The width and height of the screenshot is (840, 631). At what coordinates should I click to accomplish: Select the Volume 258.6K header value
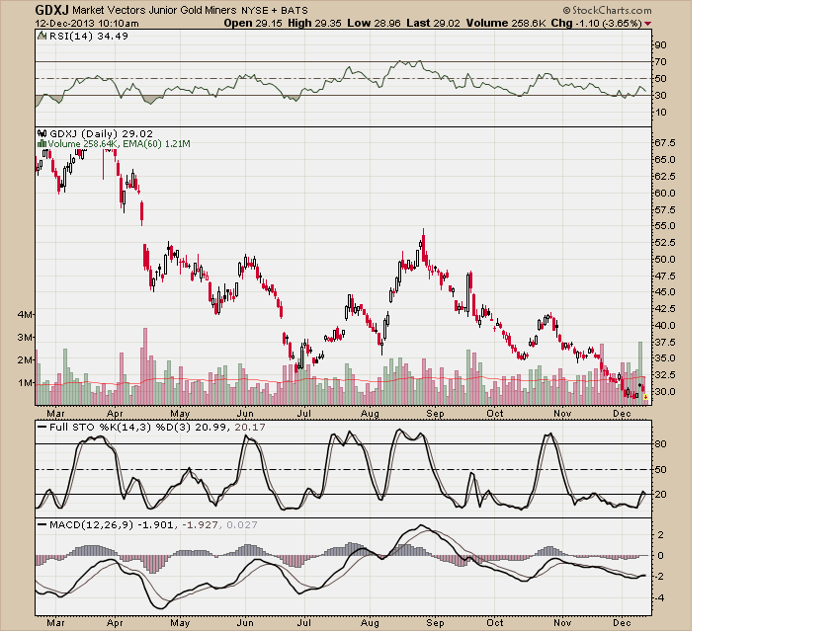click(x=506, y=23)
